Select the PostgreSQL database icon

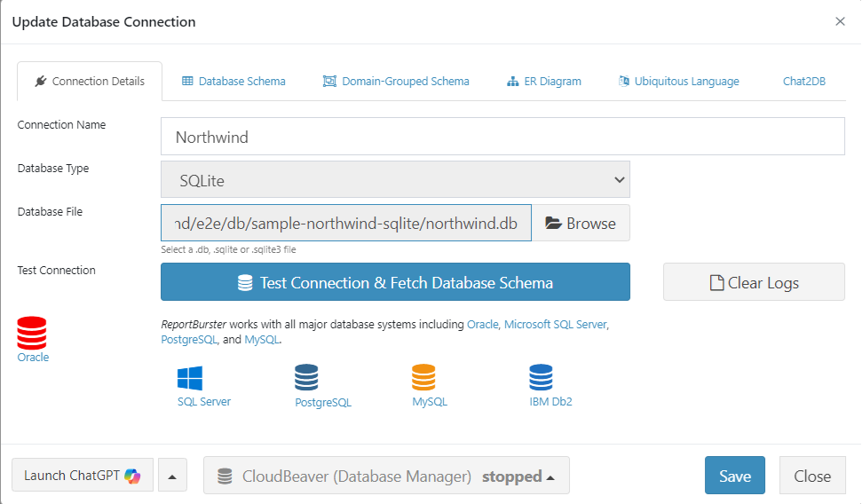point(306,378)
